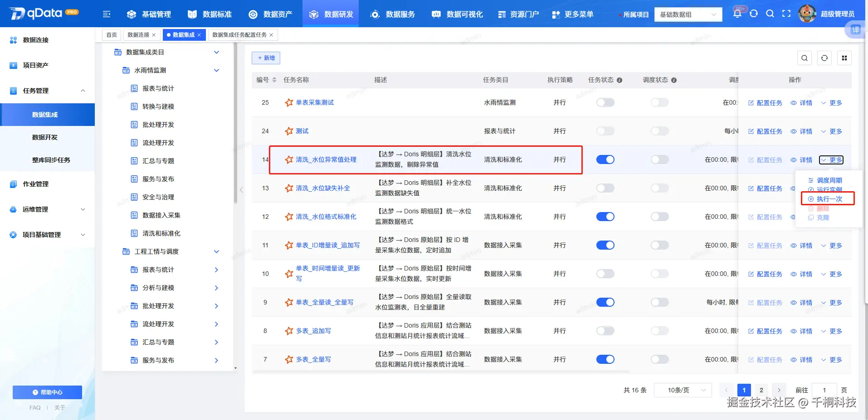The width and height of the screenshot is (868, 420).
Task: Open the 数据服务 top menu
Action: [393, 14]
